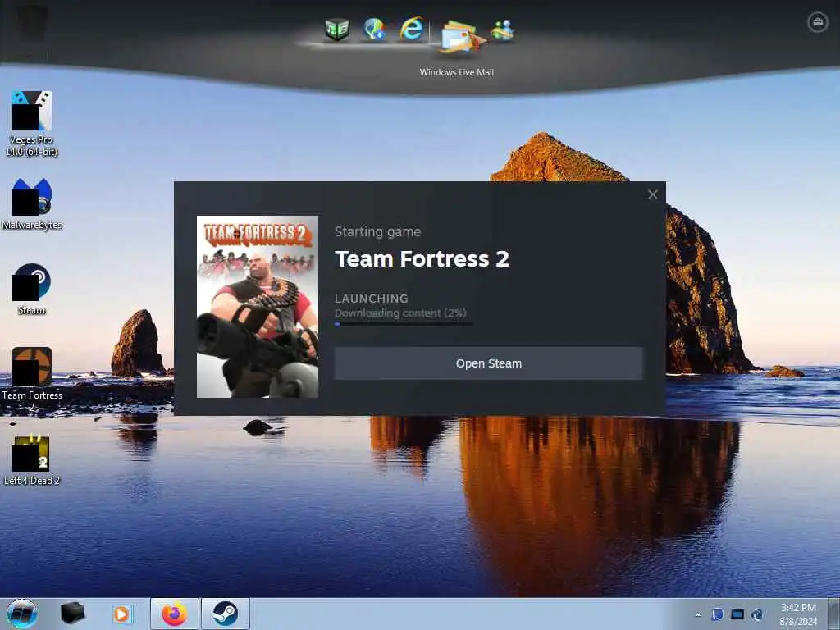
Task: Click the download progress bar
Action: (x=404, y=323)
